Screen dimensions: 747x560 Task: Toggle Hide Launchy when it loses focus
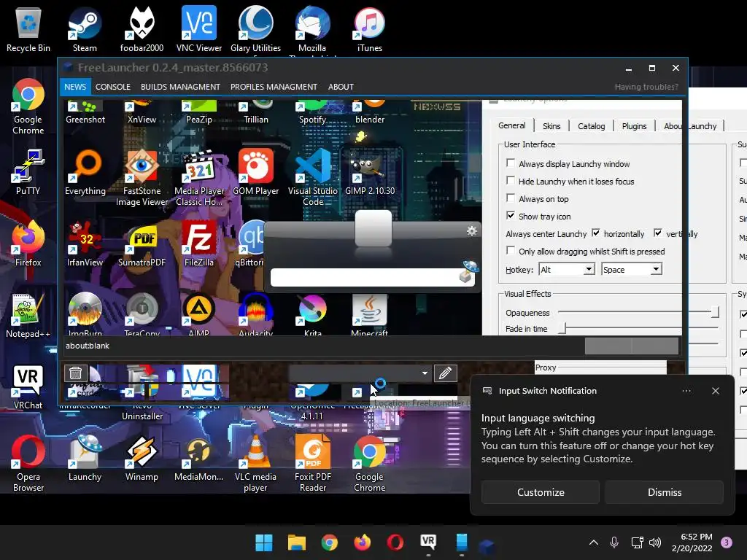(x=510, y=181)
